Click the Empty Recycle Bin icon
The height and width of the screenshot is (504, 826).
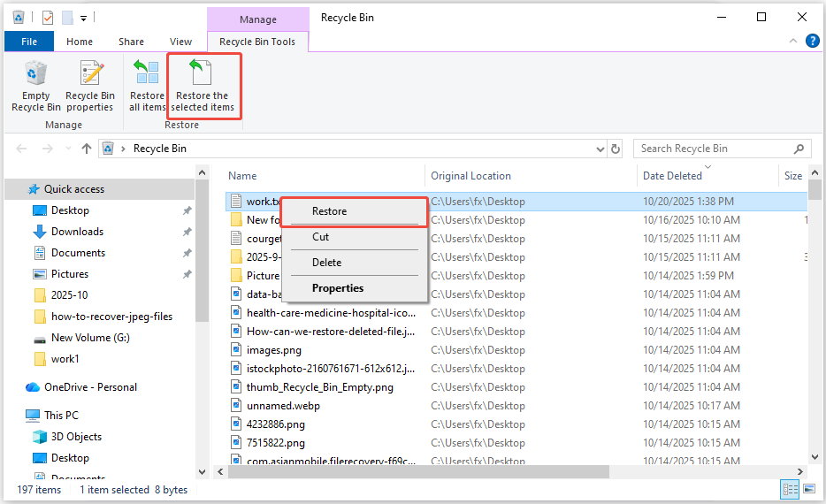tap(36, 87)
